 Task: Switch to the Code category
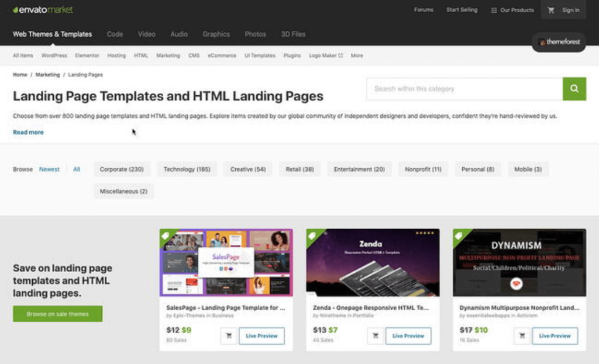115,34
